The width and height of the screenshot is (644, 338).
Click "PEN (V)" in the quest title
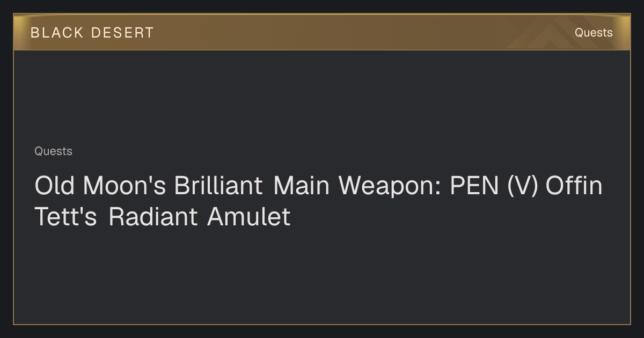tap(494, 186)
